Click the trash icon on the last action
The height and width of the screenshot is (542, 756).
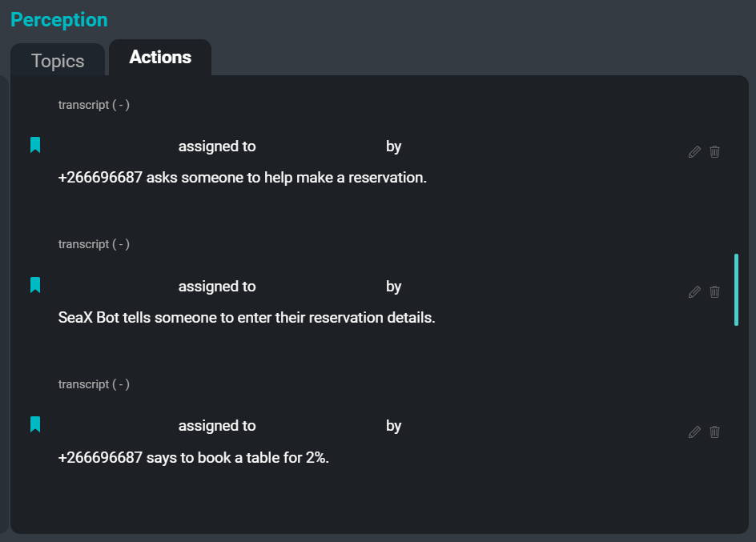click(714, 432)
